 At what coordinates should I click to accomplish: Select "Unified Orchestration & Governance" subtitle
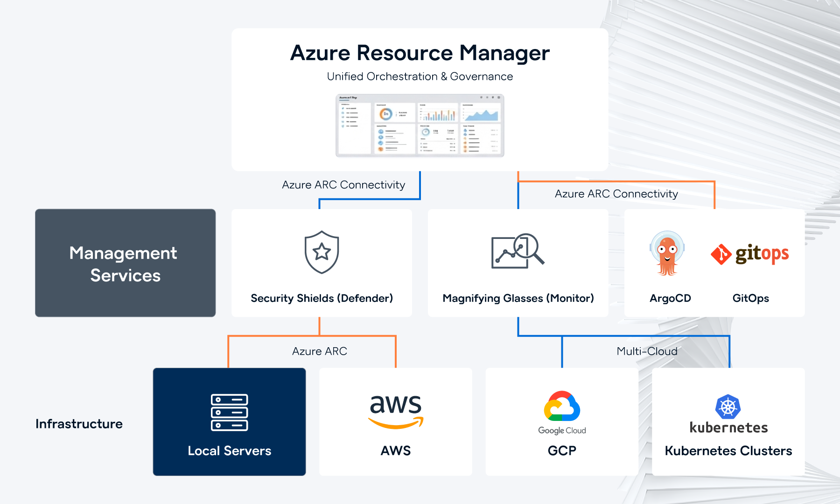pyautogui.click(x=420, y=77)
